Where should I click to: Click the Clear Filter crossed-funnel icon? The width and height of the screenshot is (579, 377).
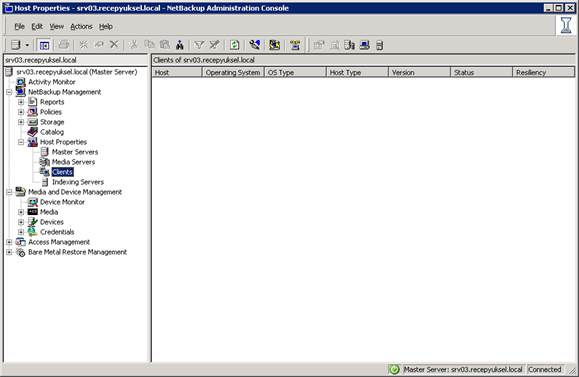215,45
